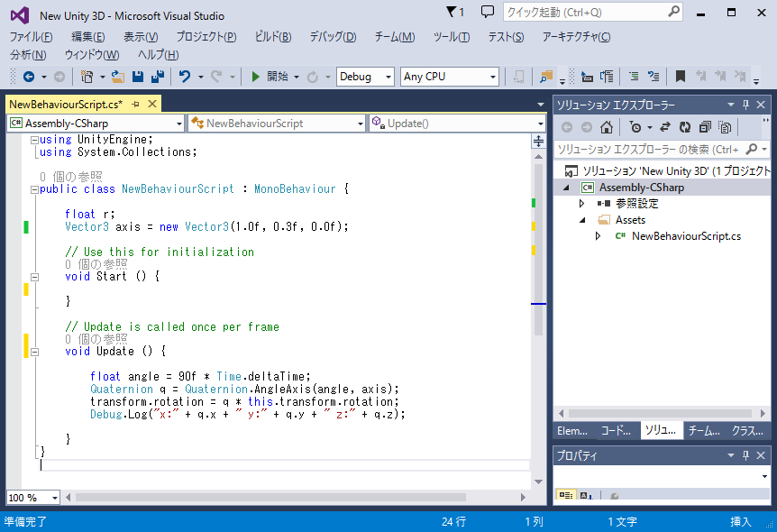Open the 100 % zoom level dropdown
The height and width of the screenshot is (532, 777).
54,498
